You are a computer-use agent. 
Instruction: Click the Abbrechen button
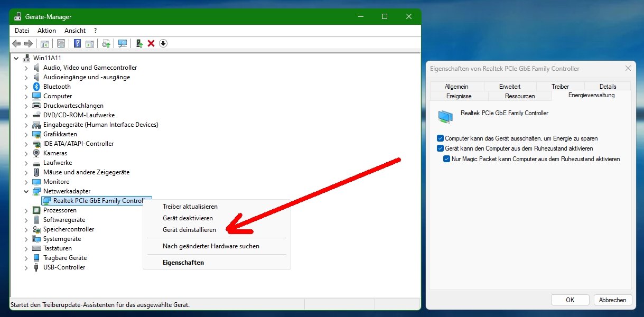click(x=613, y=300)
